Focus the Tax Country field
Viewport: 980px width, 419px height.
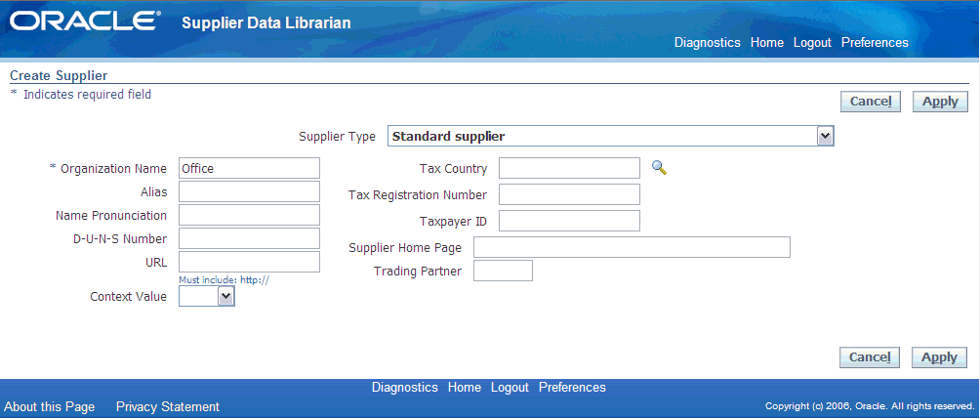[569, 168]
